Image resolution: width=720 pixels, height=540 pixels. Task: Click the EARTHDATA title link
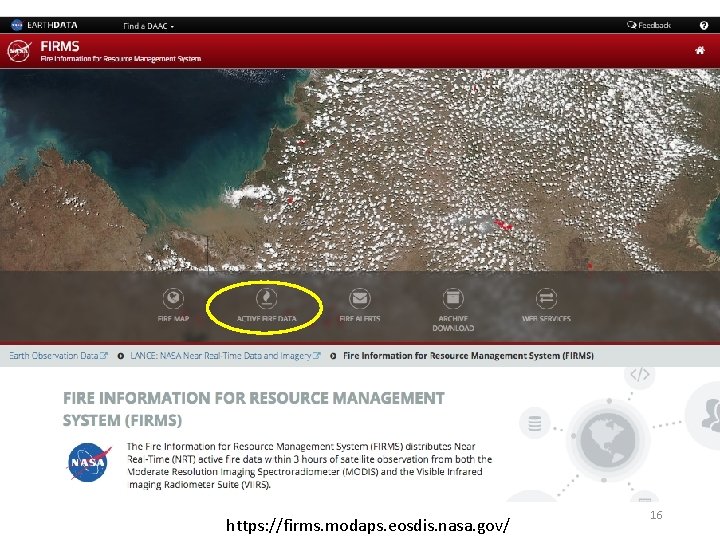click(52, 25)
